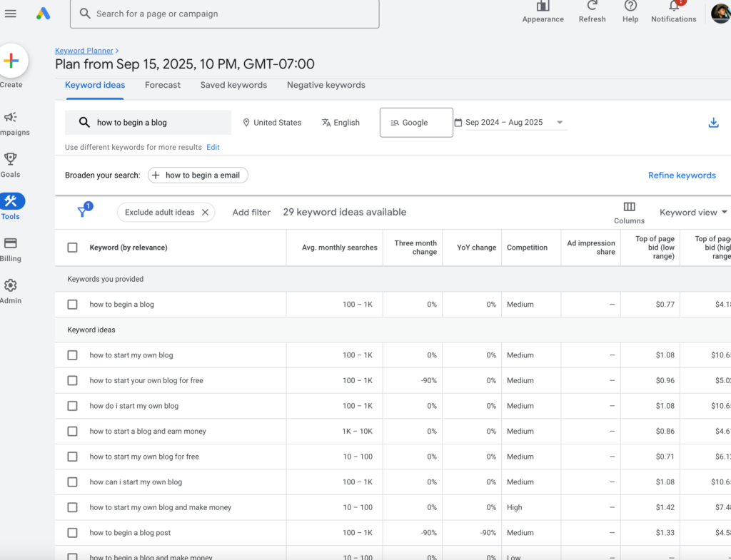Open the Negative keywords tab

pos(326,85)
